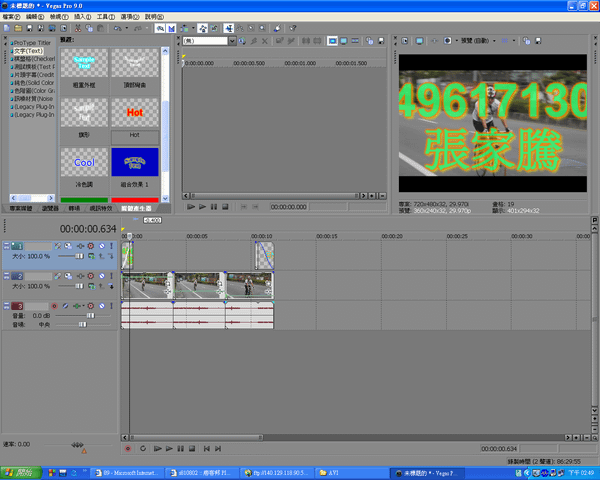600x480 pixels.
Task: Play the timeline from start
Action: (157, 448)
